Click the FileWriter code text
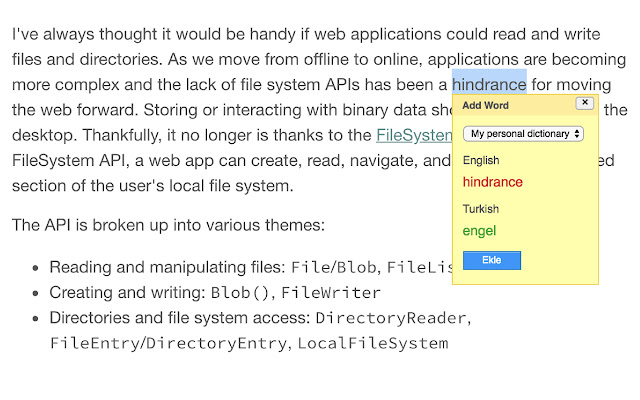Viewport: 640px width, 400px height. 331,293
